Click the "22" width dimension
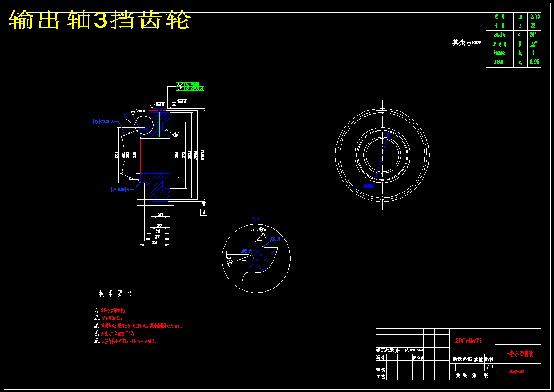The width and height of the screenshot is (554, 392). pyautogui.click(x=160, y=226)
